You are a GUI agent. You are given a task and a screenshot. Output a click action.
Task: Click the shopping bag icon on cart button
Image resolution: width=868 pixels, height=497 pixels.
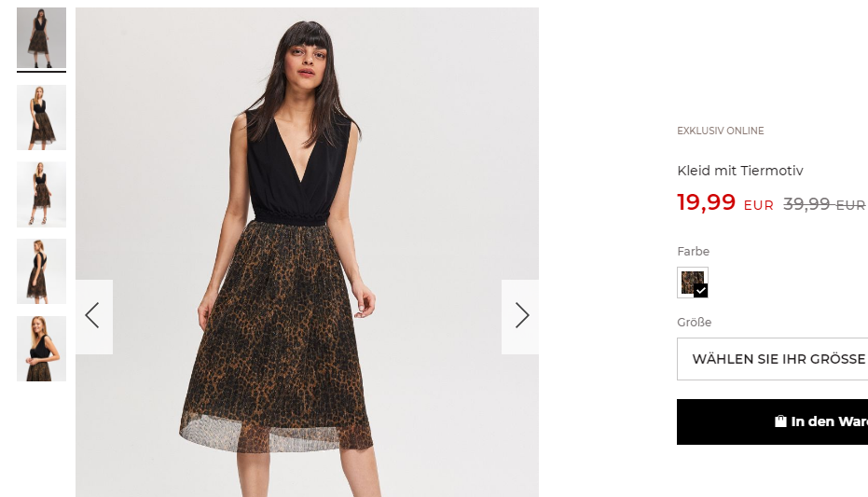click(780, 421)
